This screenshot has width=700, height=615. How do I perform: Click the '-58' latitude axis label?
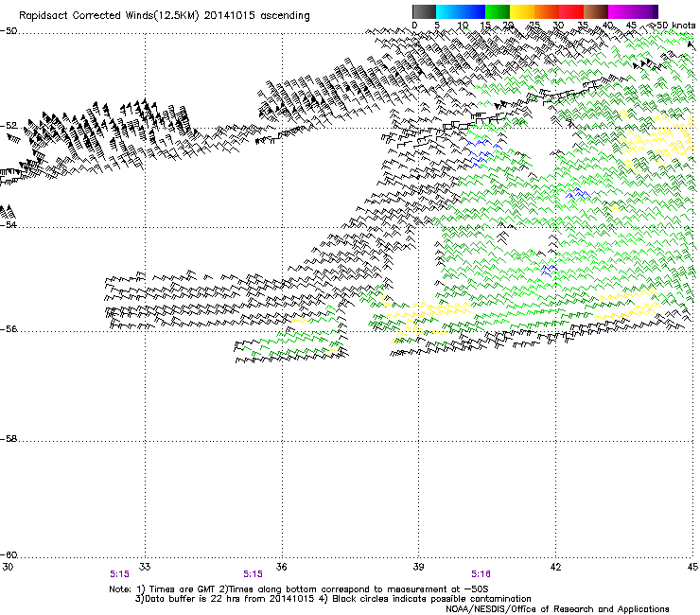click(9, 439)
